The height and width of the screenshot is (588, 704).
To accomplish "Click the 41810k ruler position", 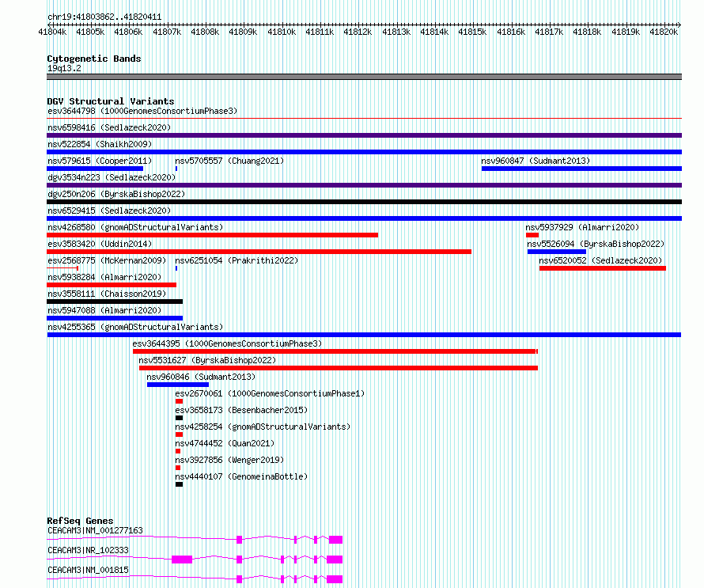I will (282, 32).
